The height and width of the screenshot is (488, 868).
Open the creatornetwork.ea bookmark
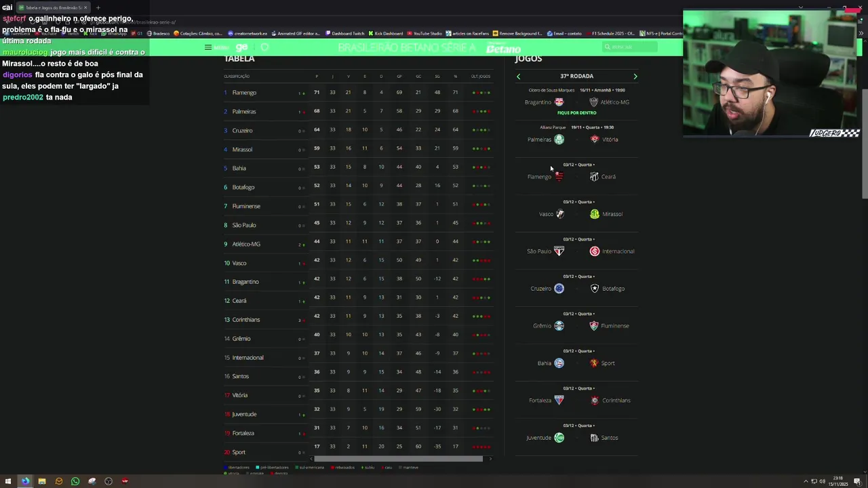point(248,33)
